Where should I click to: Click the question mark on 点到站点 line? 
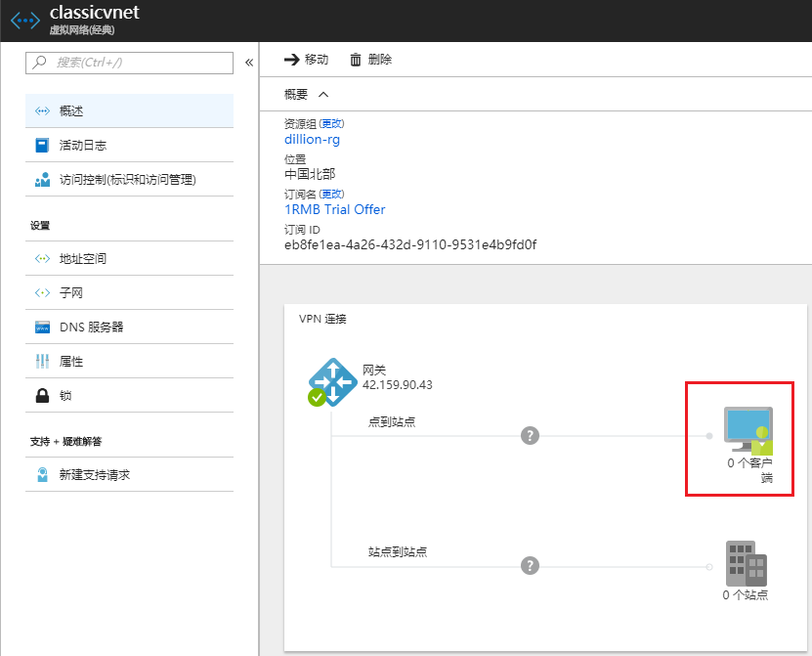coord(530,436)
